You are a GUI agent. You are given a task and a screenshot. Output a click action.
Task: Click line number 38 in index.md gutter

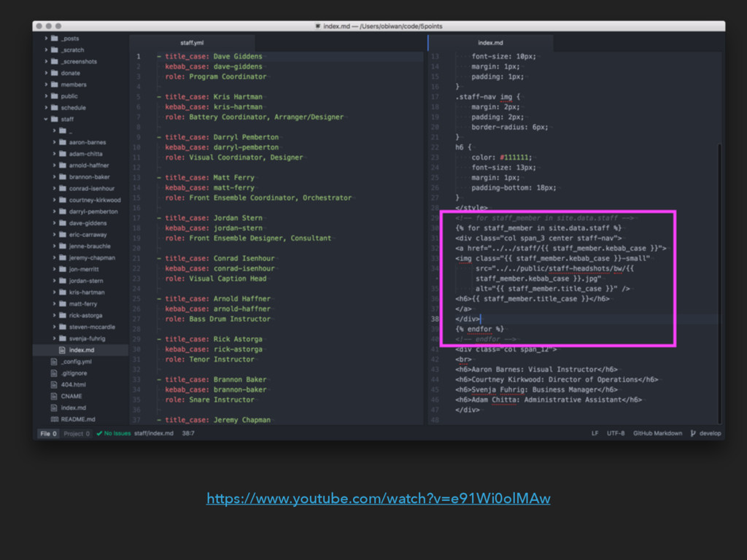(x=435, y=319)
